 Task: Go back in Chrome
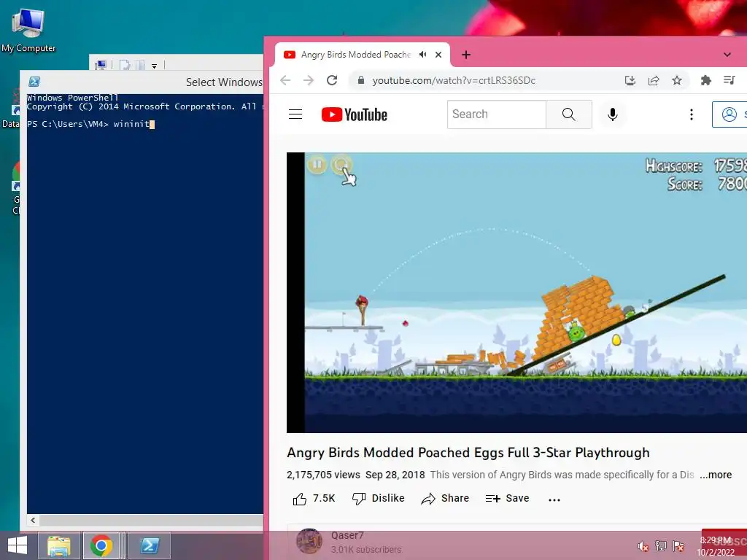coord(285,80)
